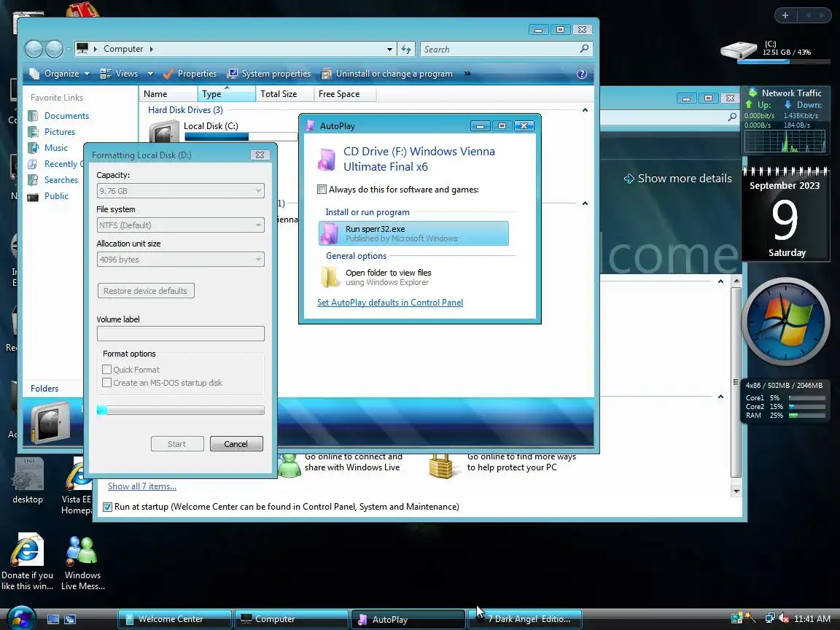Switch to 7 Dark Angel Edition taskbar button
Screen dimensions: 840x630
[x=524, y=619]
